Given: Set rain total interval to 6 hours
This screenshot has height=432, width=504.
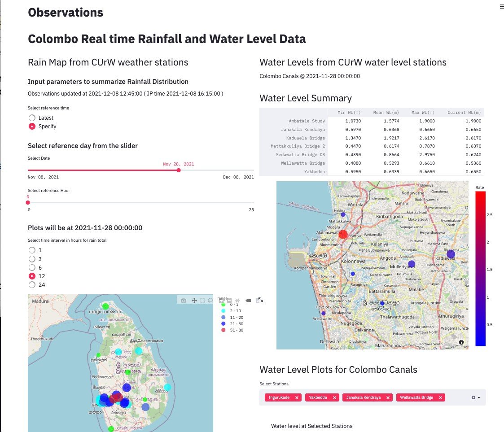Looking at the screenshot, I should click(32, 267).
